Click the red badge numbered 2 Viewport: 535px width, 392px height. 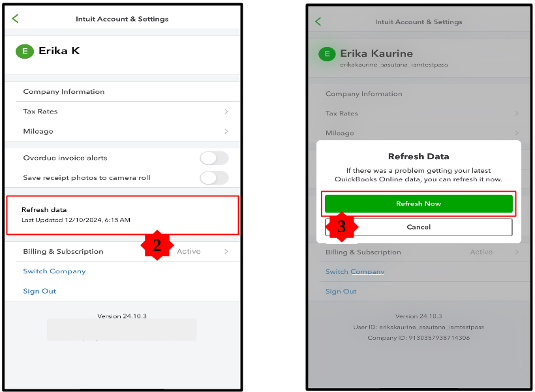point(157,245)
